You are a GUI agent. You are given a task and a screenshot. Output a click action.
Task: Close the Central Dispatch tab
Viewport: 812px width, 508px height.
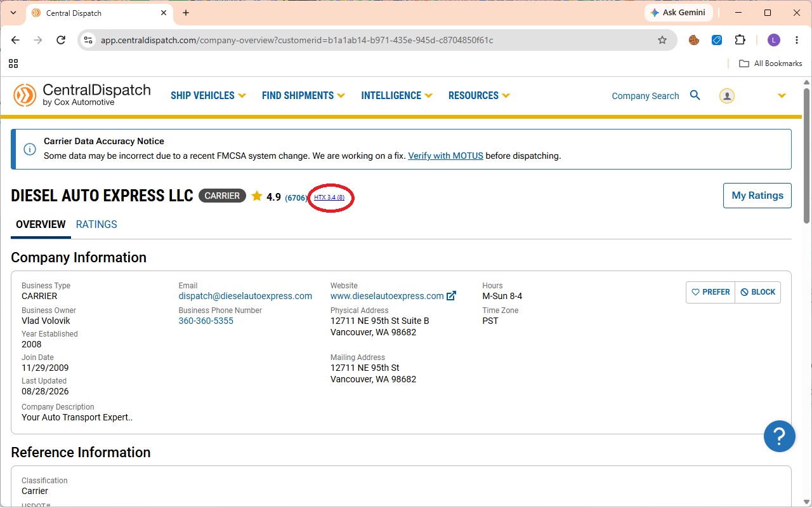[x=163, y=13]
